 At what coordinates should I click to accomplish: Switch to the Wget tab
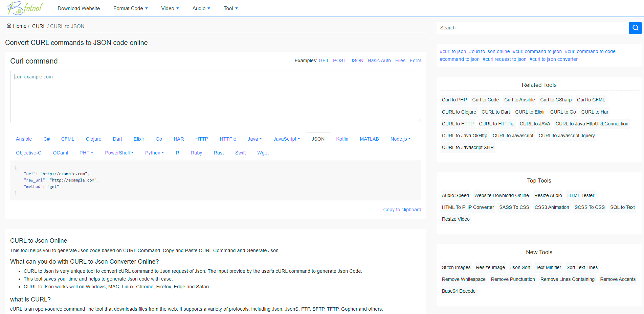[263, 153]
